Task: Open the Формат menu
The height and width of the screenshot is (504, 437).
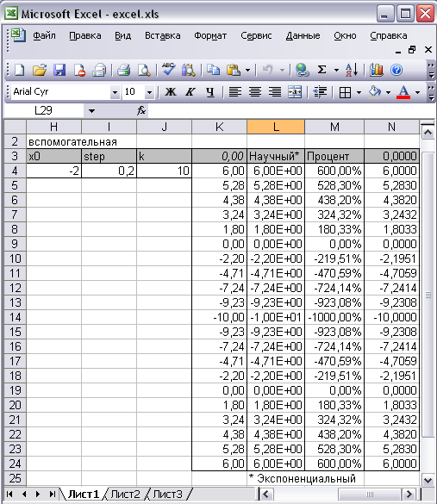Action: click(x=210, y=35)
